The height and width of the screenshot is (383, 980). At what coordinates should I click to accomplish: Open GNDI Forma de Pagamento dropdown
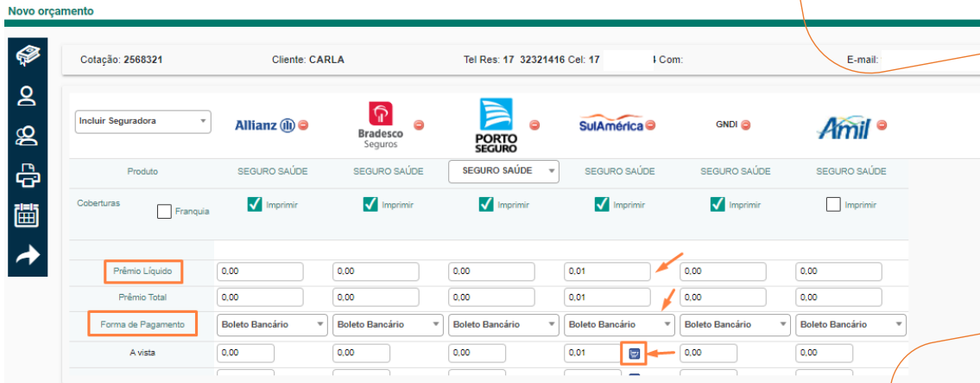click(736, 324)
